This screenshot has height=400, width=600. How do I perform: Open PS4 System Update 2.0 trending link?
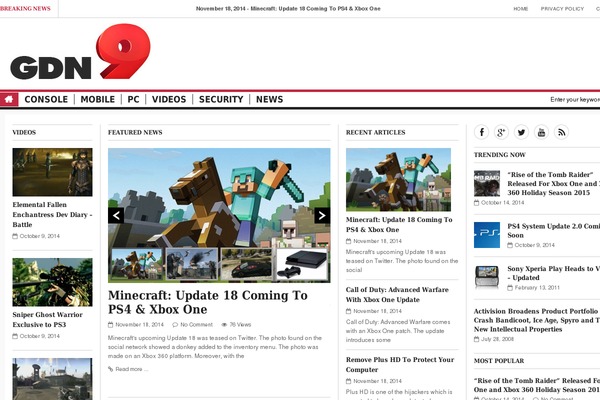(x=553, y=231)
